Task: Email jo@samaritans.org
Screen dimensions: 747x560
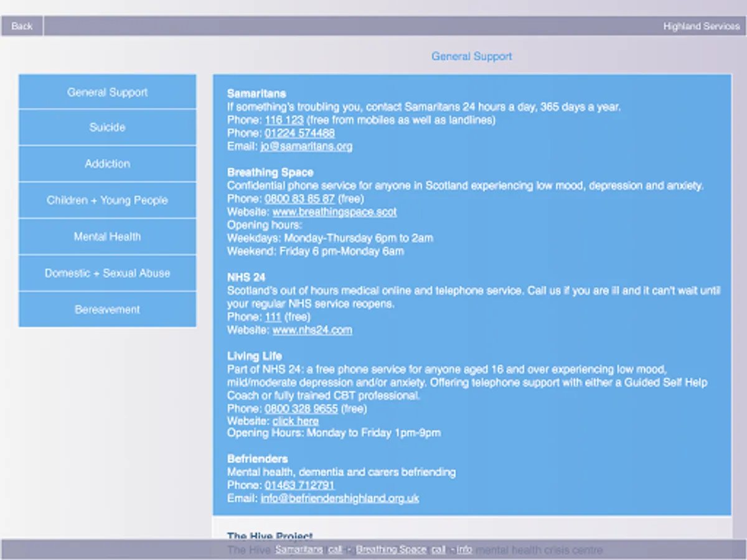Action: pos(306,147)
